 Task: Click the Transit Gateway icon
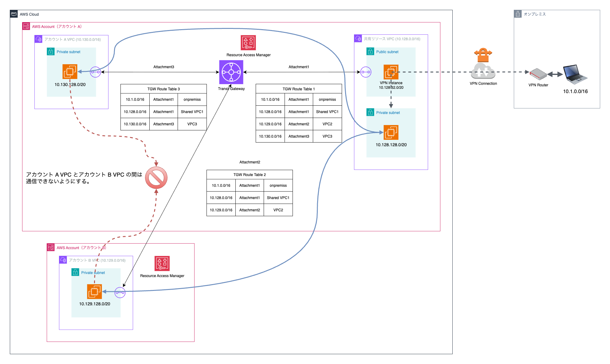(x=231, y=72)
